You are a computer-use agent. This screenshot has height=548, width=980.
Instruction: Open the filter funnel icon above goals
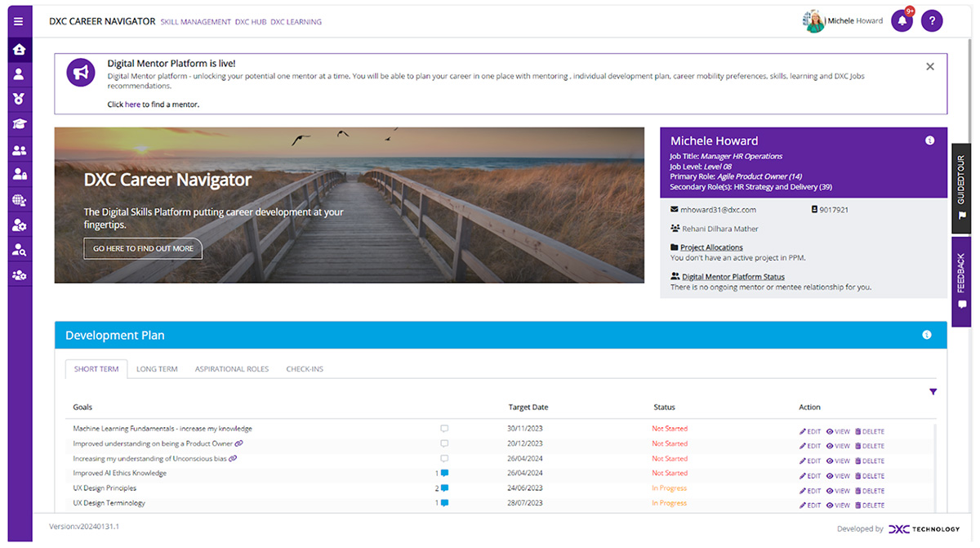click(933, 392)
